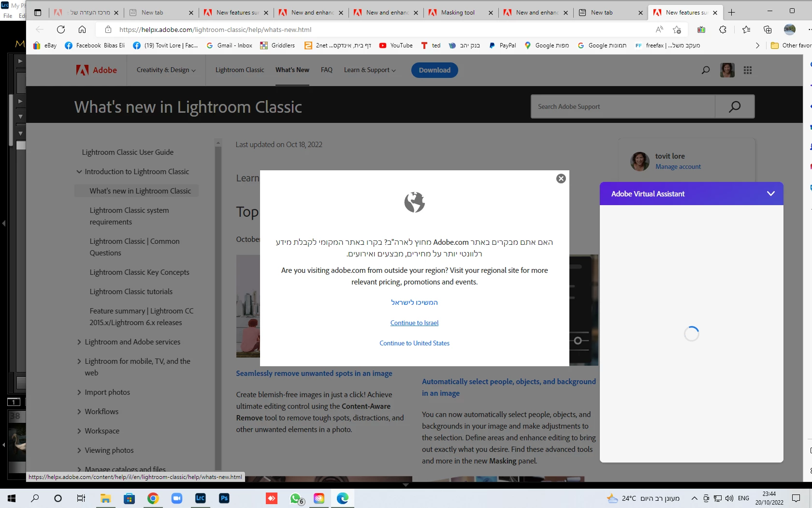Open Lightroom Classic from taskbar
The height and width of the screenshot is (508, 812).
pos(200,498)
